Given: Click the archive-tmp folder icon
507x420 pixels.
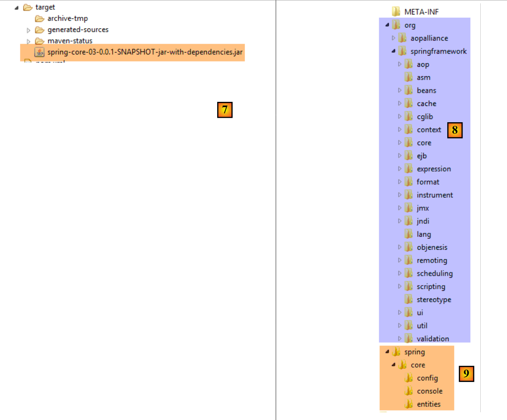Looking at the screenshot, I should 40,19.
